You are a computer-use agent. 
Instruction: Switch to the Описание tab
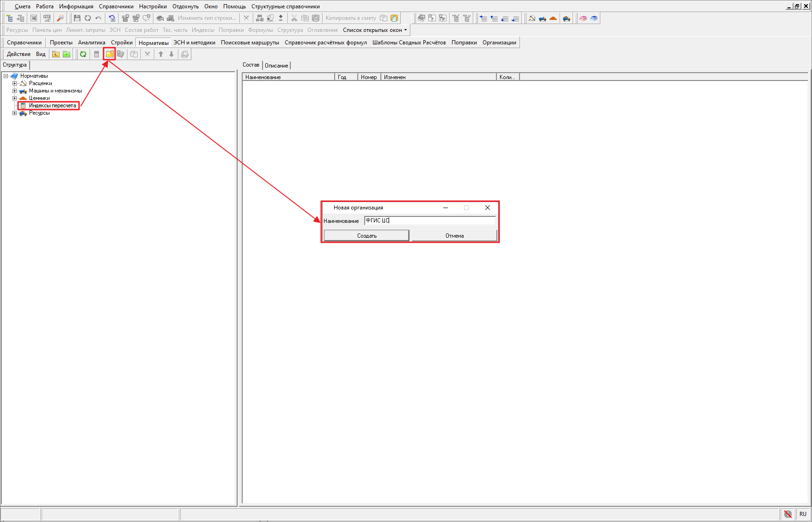click(x=276, y=66)
